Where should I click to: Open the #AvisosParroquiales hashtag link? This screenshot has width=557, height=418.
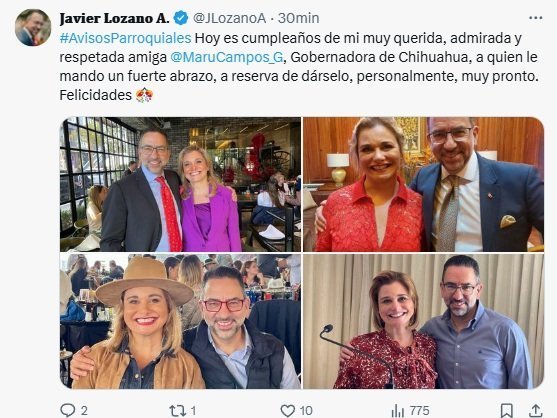[x=125, y=38]
